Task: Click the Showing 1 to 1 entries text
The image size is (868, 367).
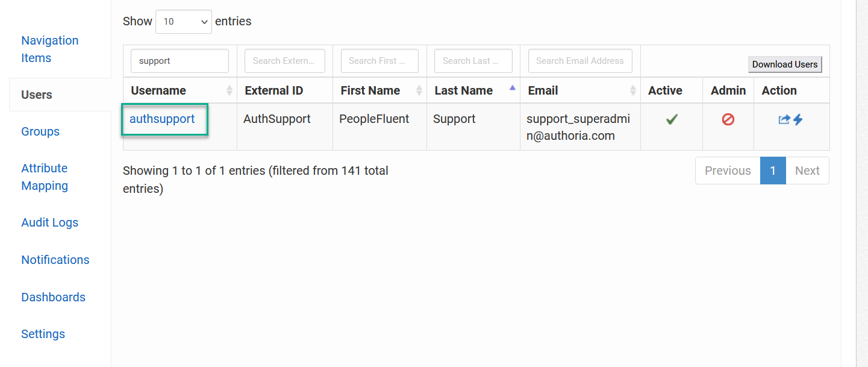Action: (255, 180)
